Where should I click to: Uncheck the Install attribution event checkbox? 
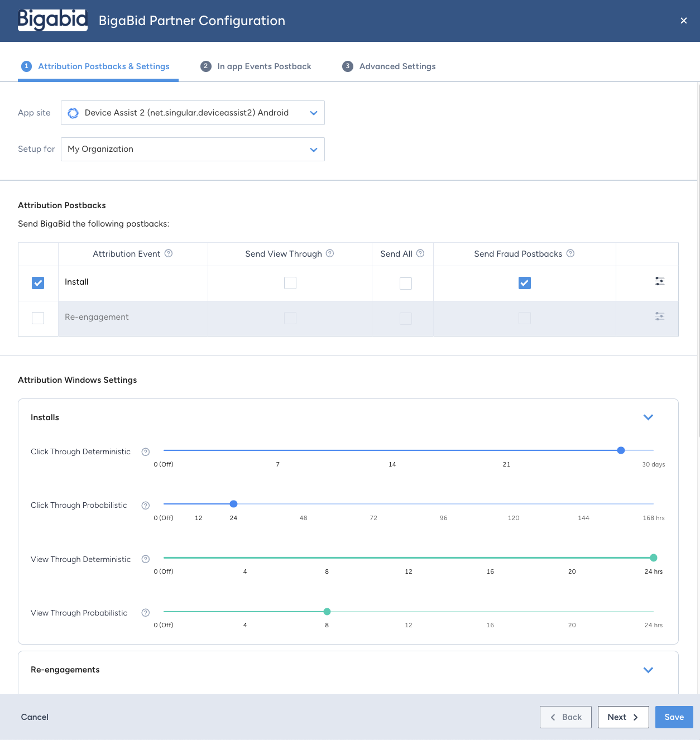38,283
